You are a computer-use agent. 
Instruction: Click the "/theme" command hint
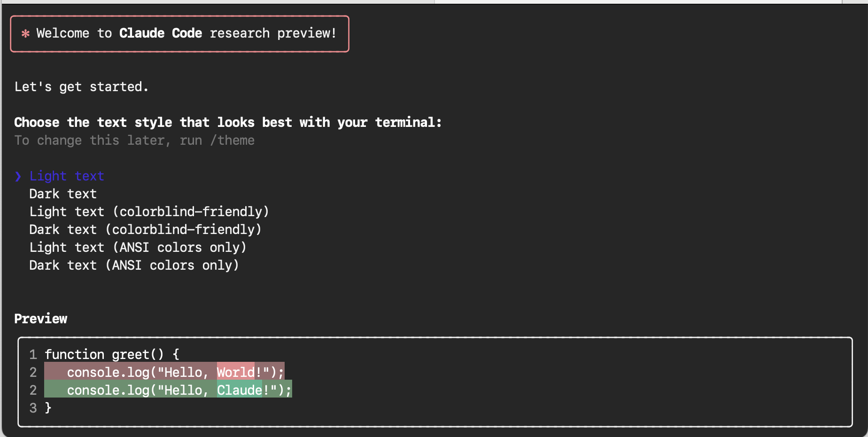[232, 140]
